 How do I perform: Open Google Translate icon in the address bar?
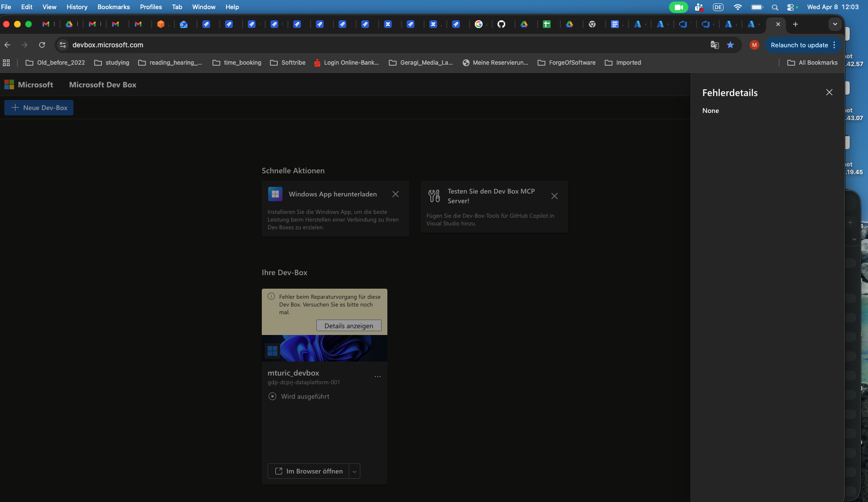(715, 45)
